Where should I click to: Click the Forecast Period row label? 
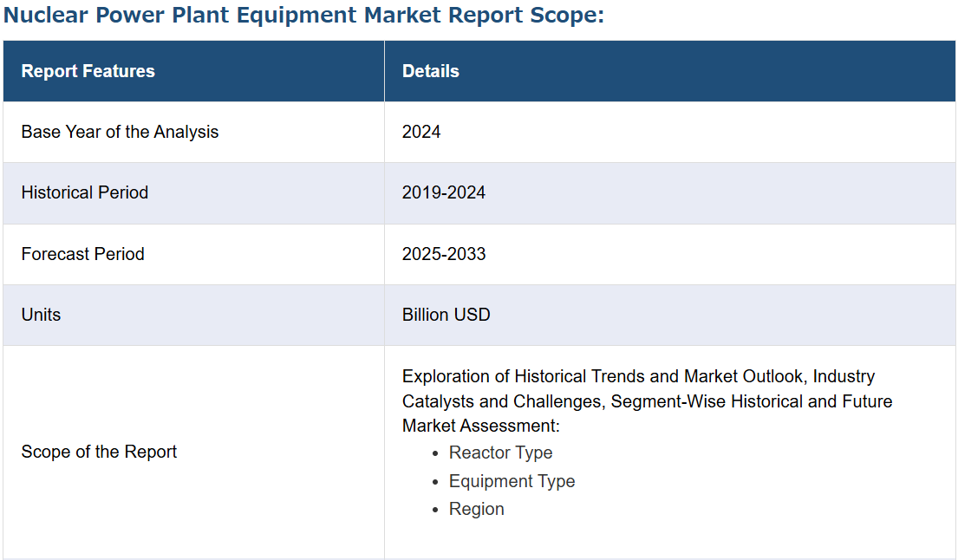(82, 254)
